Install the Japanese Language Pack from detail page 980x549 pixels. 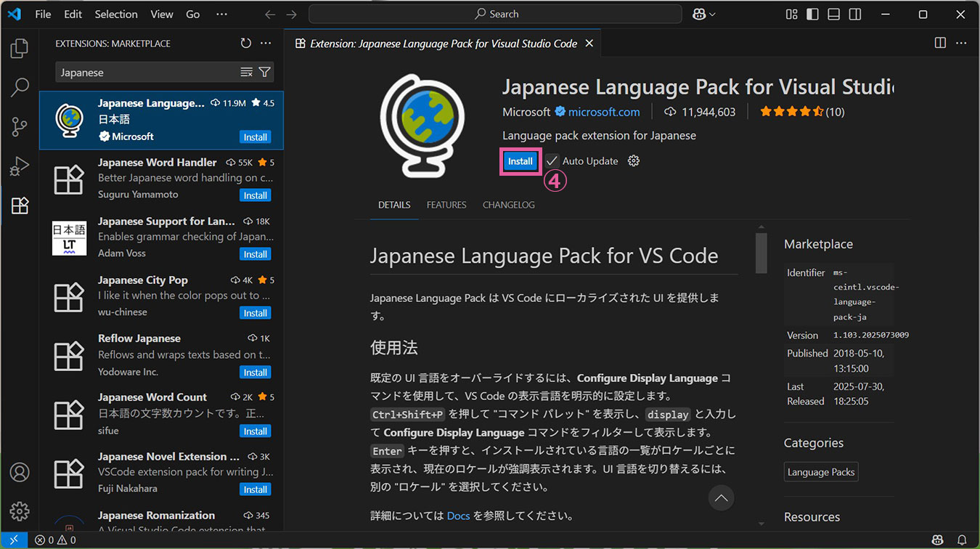pos(520,161)
